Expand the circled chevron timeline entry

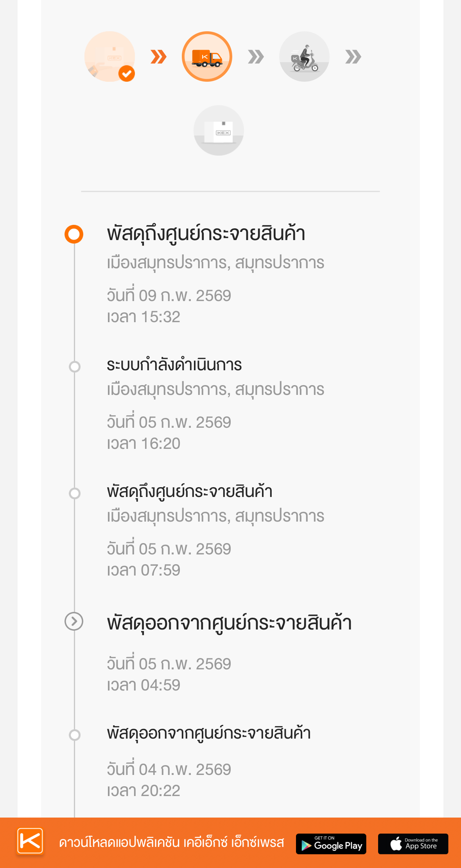(74, 621)
